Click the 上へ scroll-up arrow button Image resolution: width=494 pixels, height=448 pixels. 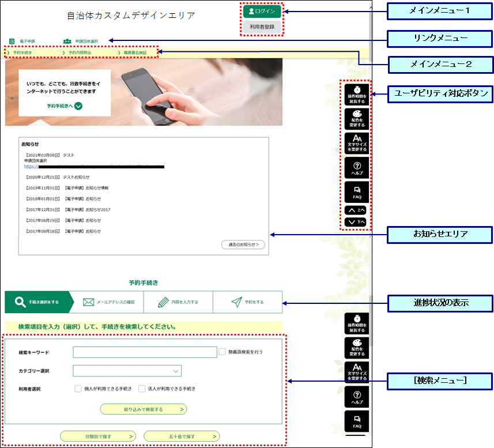pos(356,210)
